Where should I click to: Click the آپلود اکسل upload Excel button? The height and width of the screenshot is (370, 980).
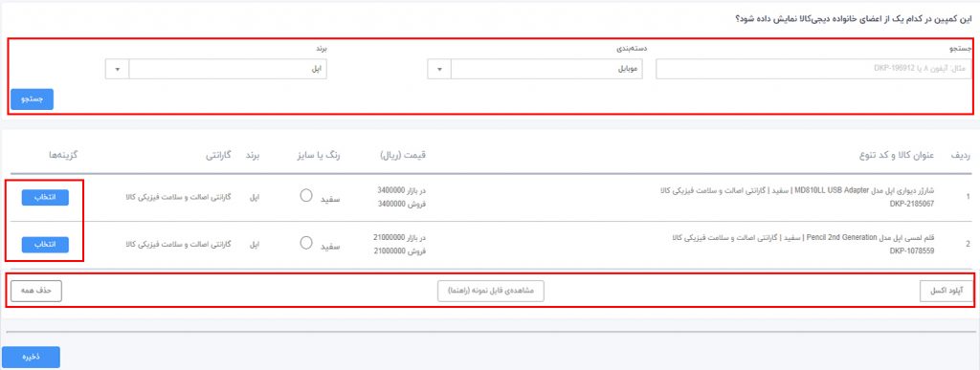(x=947, y=291)
